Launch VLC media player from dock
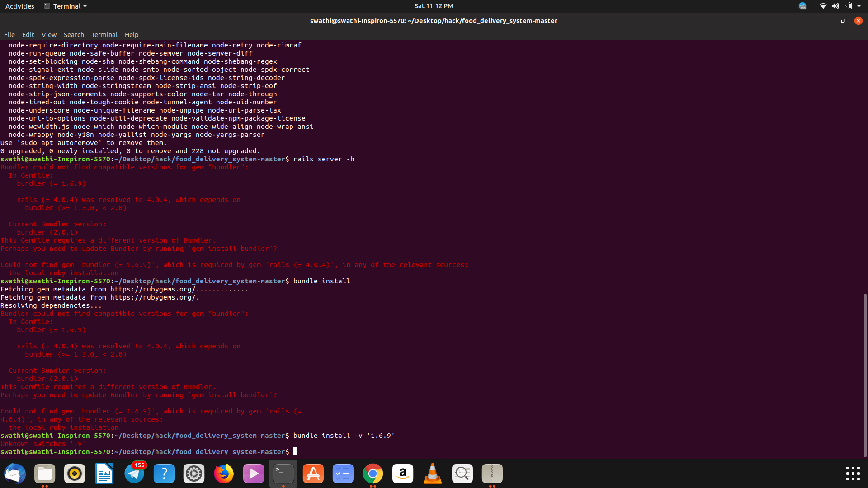 pyautogui.click(x=433, y=474)
